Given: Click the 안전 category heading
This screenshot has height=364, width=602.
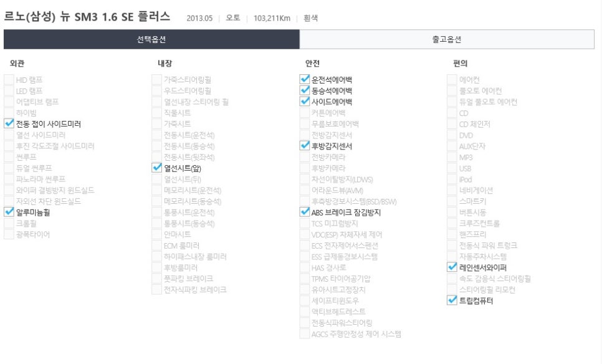Looking at the screenshot, I should [x=312, y=64].
